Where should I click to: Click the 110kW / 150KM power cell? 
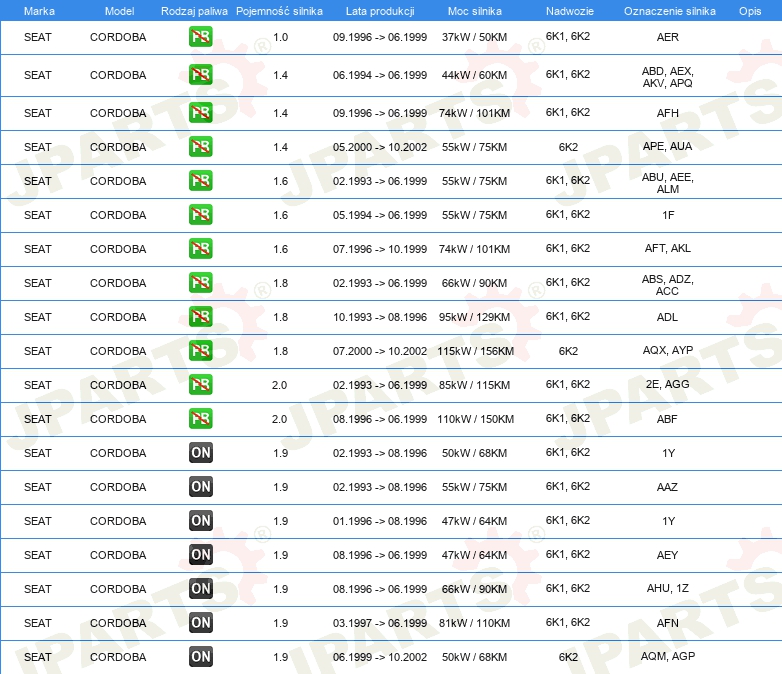[x=475, y=419]
